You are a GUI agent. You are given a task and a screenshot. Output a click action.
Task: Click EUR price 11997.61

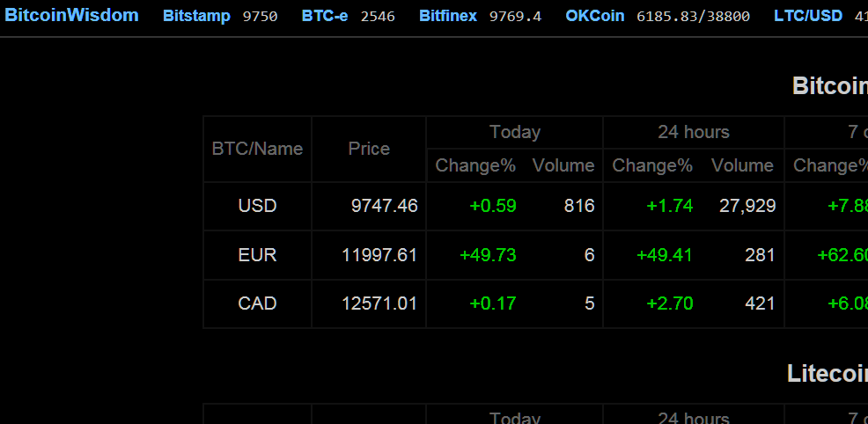tap(379, 255)
